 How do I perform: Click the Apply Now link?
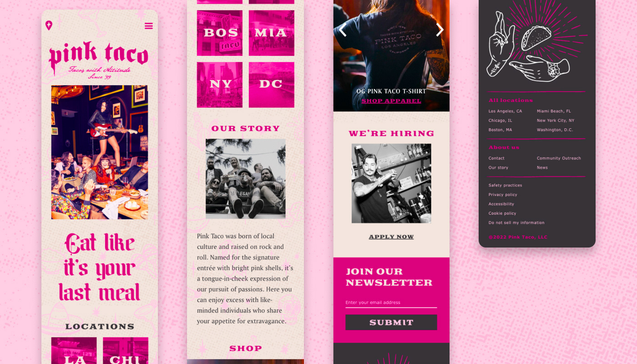(x=391, y=237)
